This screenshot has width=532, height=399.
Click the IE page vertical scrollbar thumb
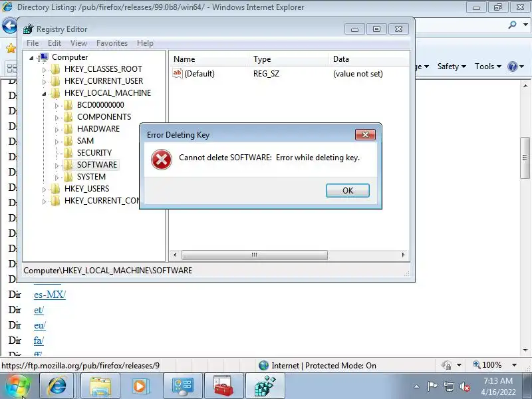525,158
